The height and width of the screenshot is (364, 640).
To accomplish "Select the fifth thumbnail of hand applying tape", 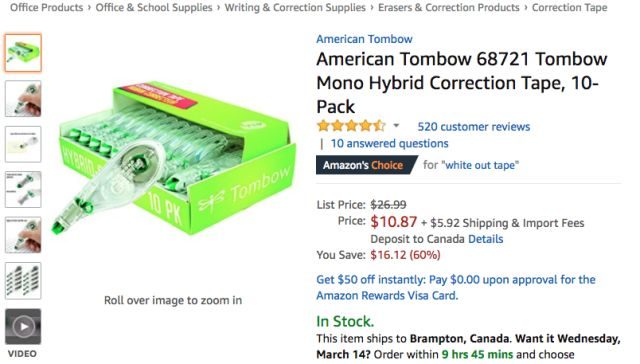I will tap(23, 235).
